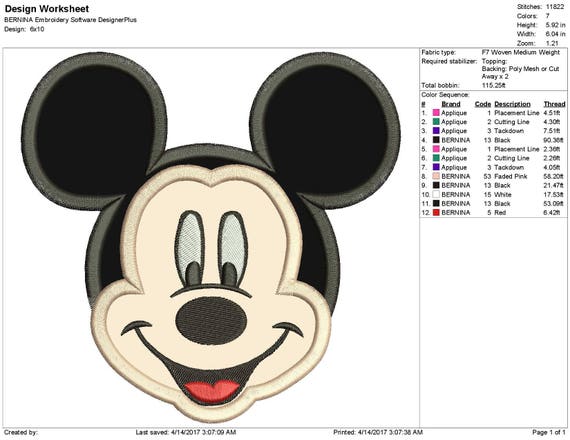Click the pink Placement Line swatch row 1
Image resolution: width=570 pixels, height=440 pixels.
click(x=436, y=113)
